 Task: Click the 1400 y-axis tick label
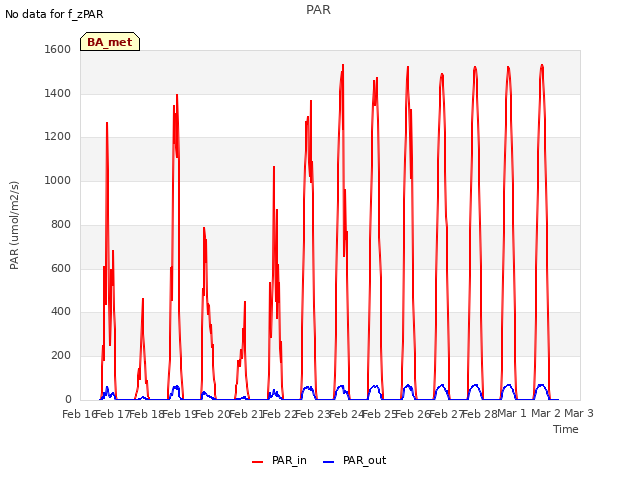pos(58,93)
